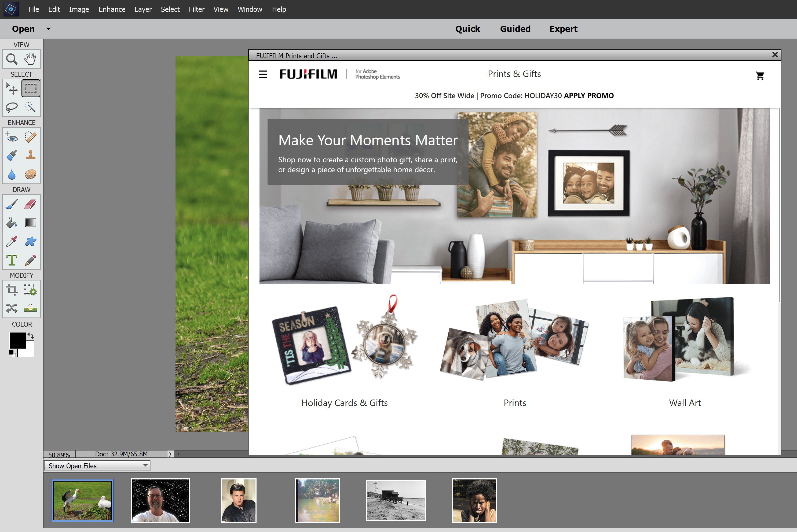The image size is (797, 532).
Task: Click the Photoshop Elements app logo
Action: [x=11, y=9]
